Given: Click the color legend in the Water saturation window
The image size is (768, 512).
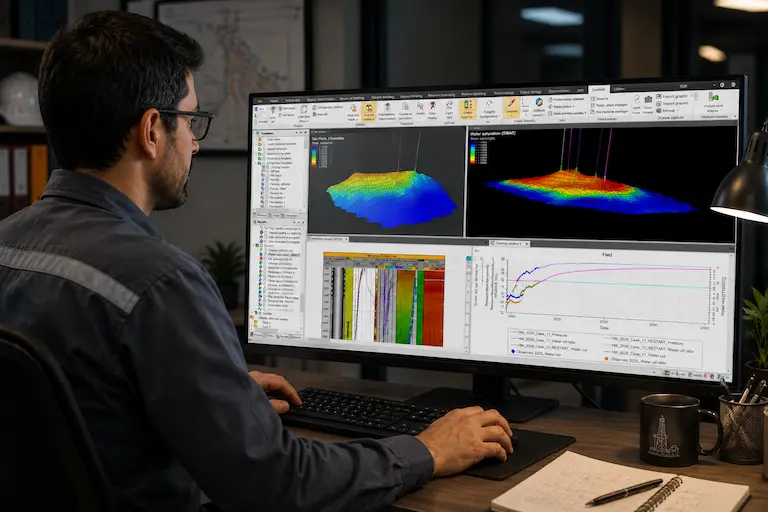Looking at the screenshot, I should pos(473,153).
